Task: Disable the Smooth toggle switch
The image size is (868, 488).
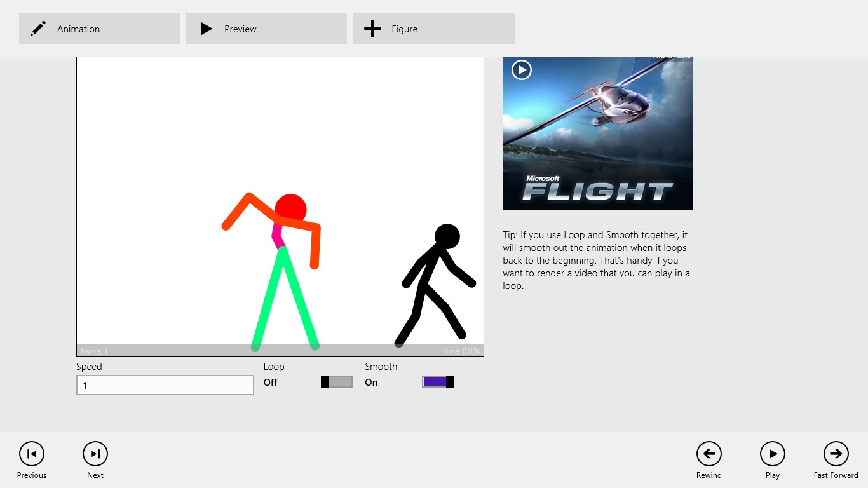Action: click(438, 381)
